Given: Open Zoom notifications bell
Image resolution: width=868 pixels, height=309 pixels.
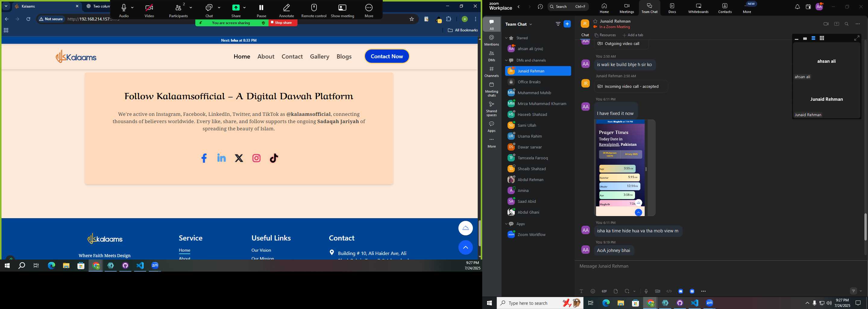Looking at the screenshot, I should pos(797,7).
